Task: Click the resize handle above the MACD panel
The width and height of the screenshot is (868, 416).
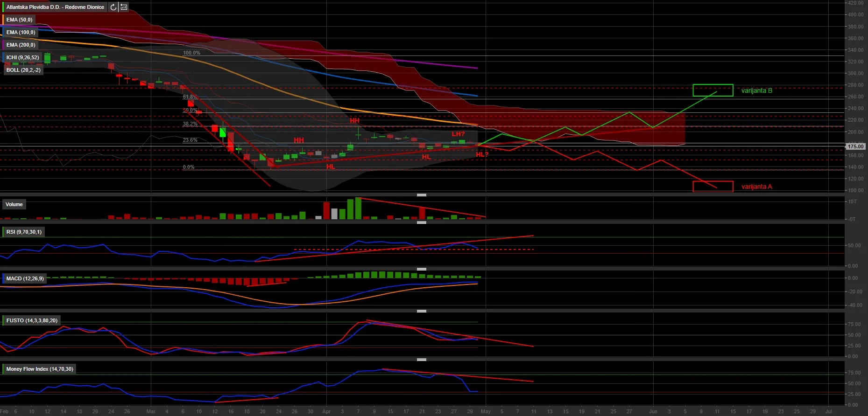Action: point(422,269)
